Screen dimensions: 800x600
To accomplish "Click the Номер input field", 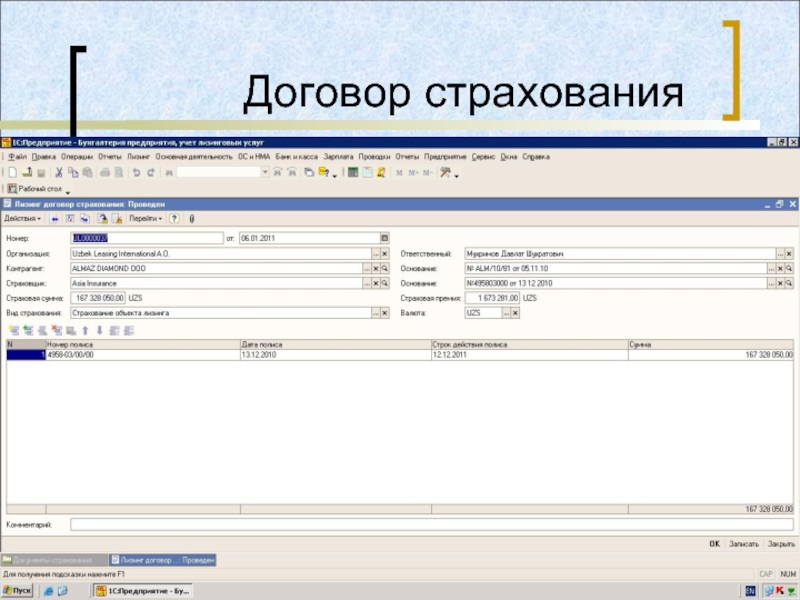I will 146,238.
